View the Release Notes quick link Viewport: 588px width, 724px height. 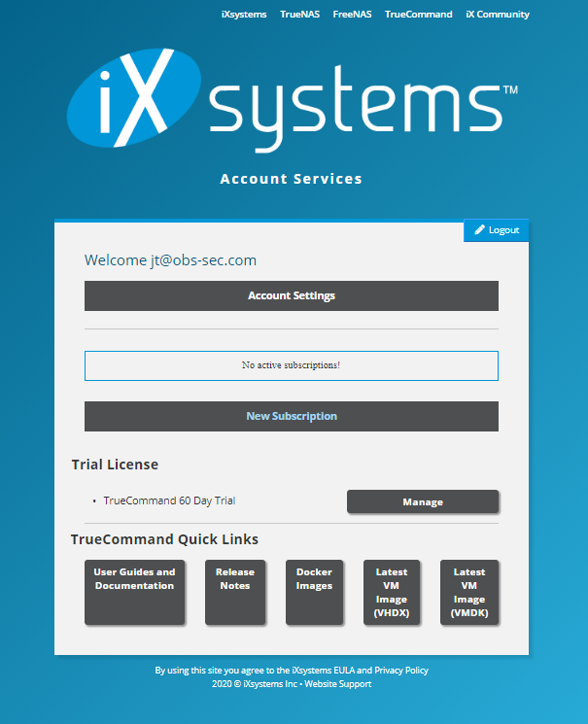tap(235, 592)
